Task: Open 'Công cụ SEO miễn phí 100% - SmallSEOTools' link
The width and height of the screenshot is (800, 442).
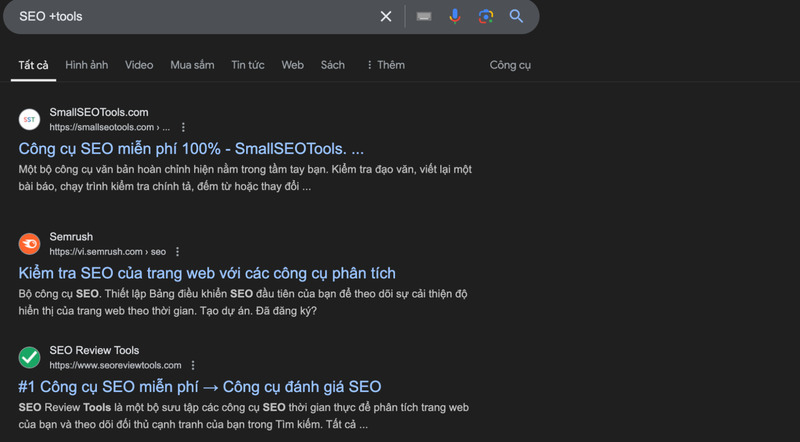Action: click(191, 149)
